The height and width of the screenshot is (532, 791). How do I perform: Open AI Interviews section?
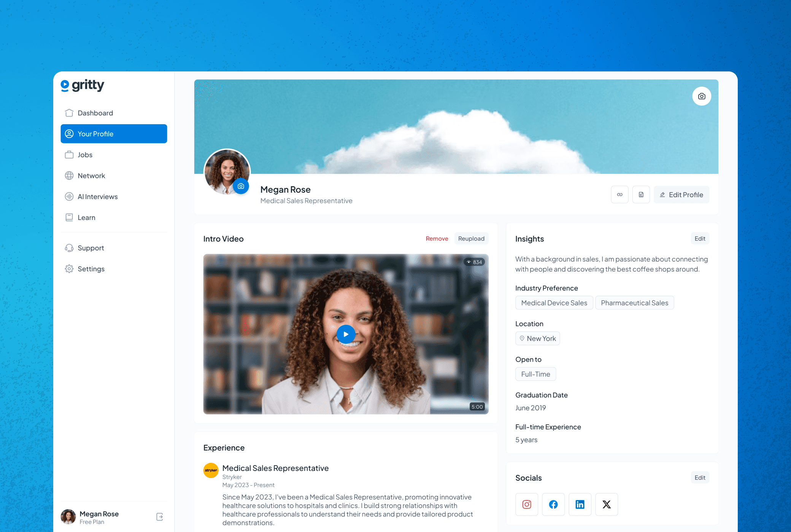97,196
